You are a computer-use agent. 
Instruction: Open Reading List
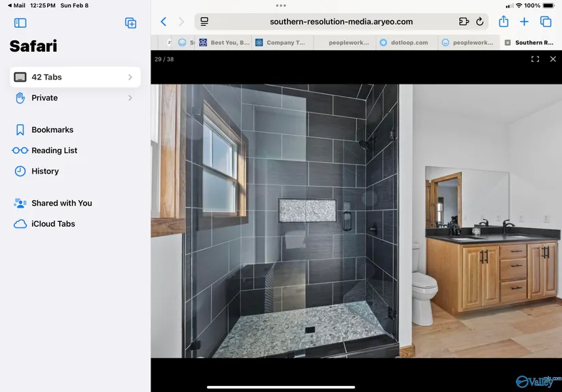(x=54, y=150)
